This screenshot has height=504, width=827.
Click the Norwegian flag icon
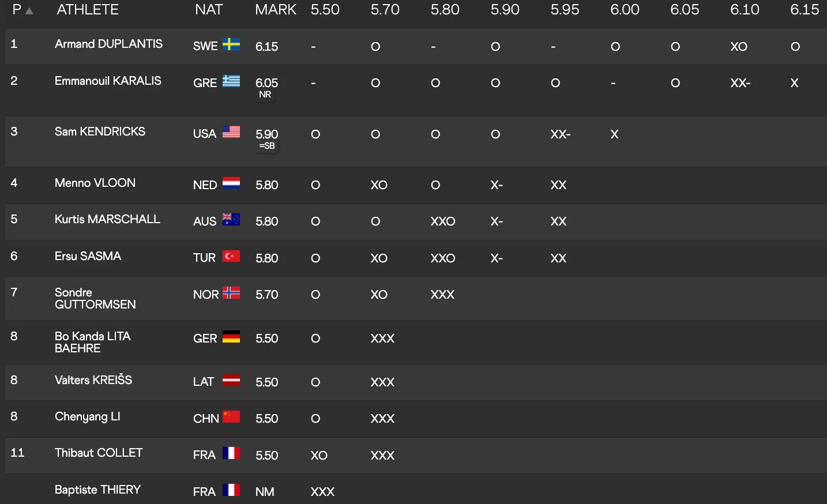point(231,294)
